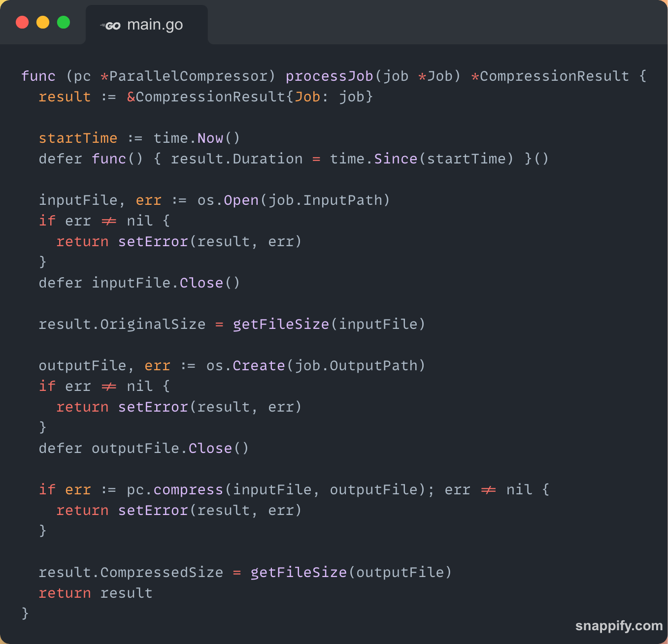Click the final return result statement
Screen dimensions: 668x644
(96, 593)
